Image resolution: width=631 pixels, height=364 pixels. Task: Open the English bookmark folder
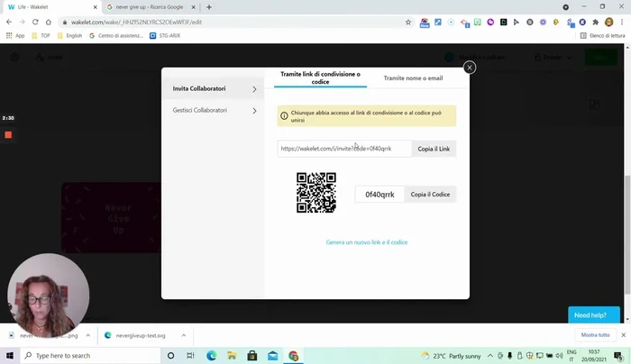69,36
